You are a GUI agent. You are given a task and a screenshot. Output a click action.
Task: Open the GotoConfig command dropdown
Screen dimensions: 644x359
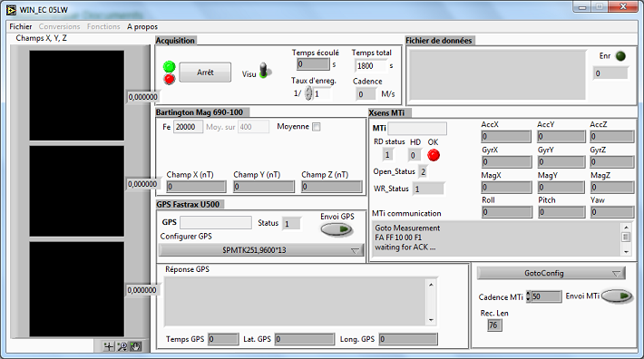pos(551,273)
